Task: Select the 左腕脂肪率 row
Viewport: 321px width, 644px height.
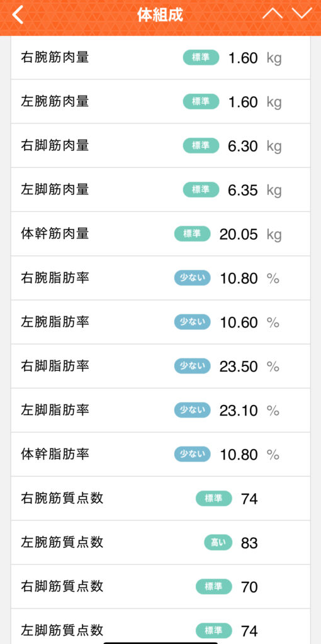Action: 160,322
